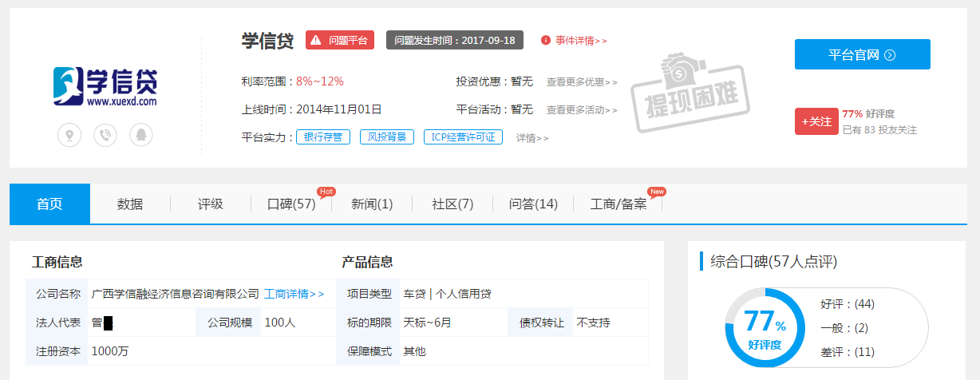
Task: Switch to the 工商/备案 tab
Action: (x=618, y=204)
